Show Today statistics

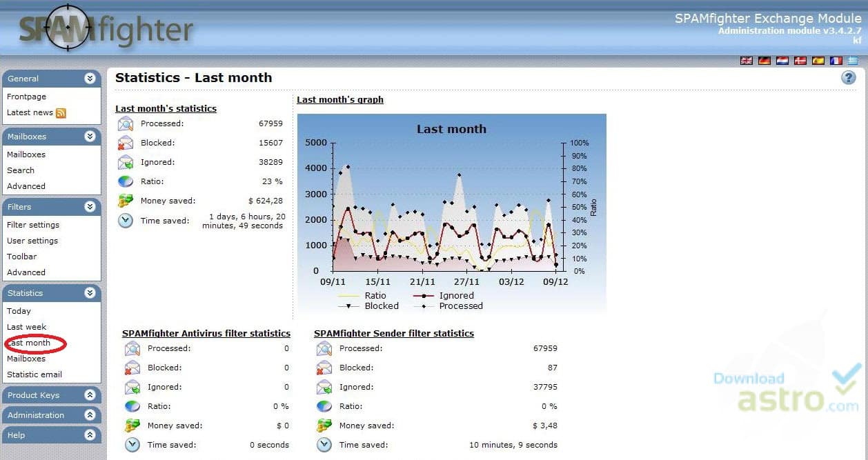tap(19, 311)
